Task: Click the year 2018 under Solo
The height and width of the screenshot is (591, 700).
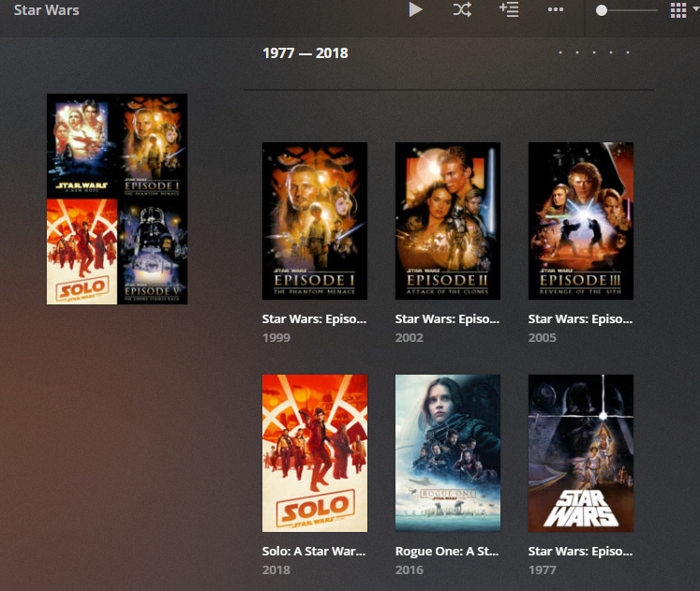Action: (x=276, y=569)
